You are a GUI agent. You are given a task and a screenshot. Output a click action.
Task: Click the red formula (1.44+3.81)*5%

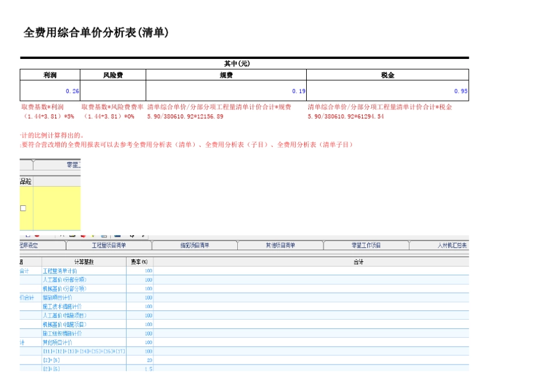[48, 116]
